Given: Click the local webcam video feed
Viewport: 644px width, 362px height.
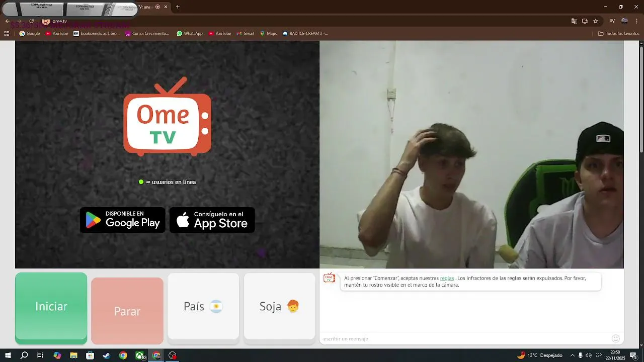Looking at the screenshot, I should tap(471, 154).
